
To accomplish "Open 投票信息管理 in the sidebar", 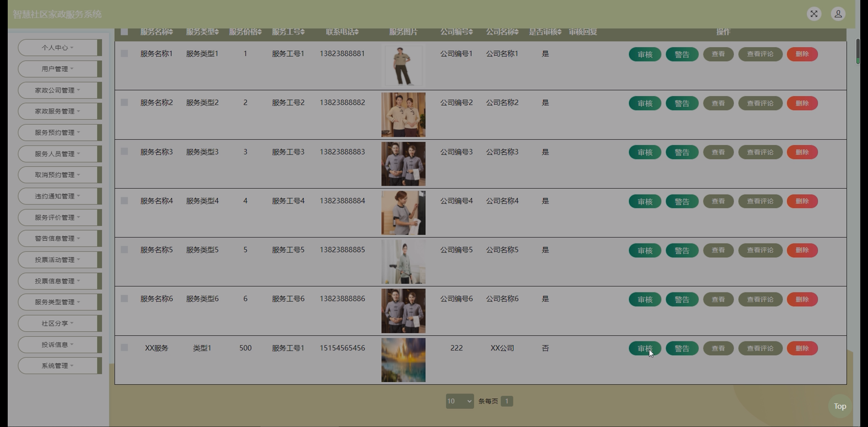I will point(60,281).
